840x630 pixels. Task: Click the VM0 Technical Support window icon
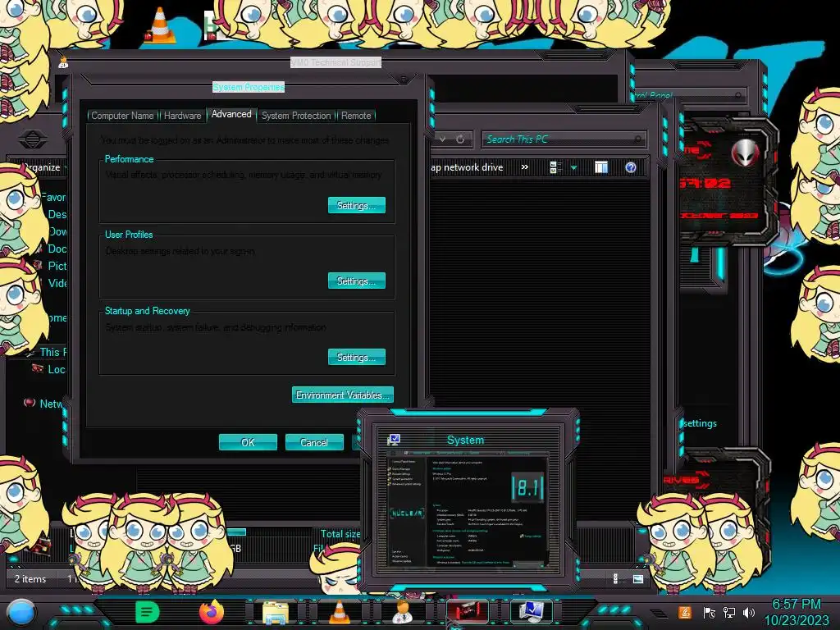(63, 62)
